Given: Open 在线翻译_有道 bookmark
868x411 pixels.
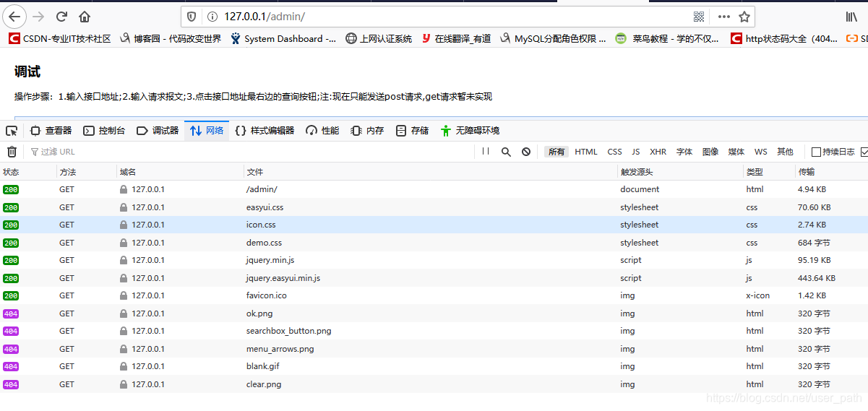Looking at the screenshot, I should click(x=457, y=39).
